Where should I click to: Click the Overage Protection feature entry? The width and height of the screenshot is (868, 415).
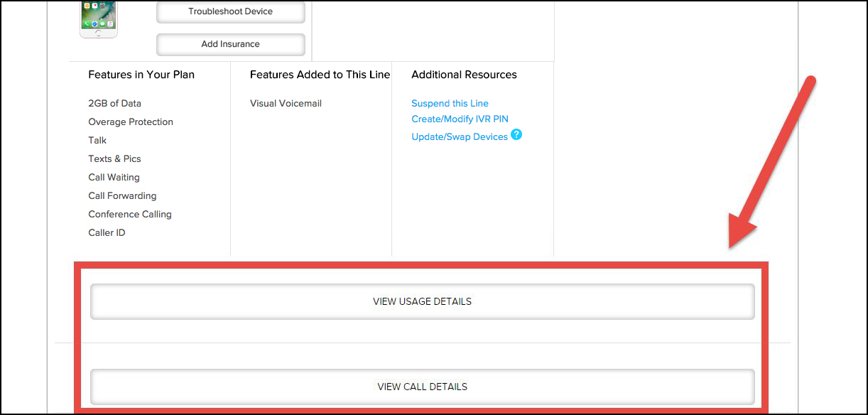(131, 122)
